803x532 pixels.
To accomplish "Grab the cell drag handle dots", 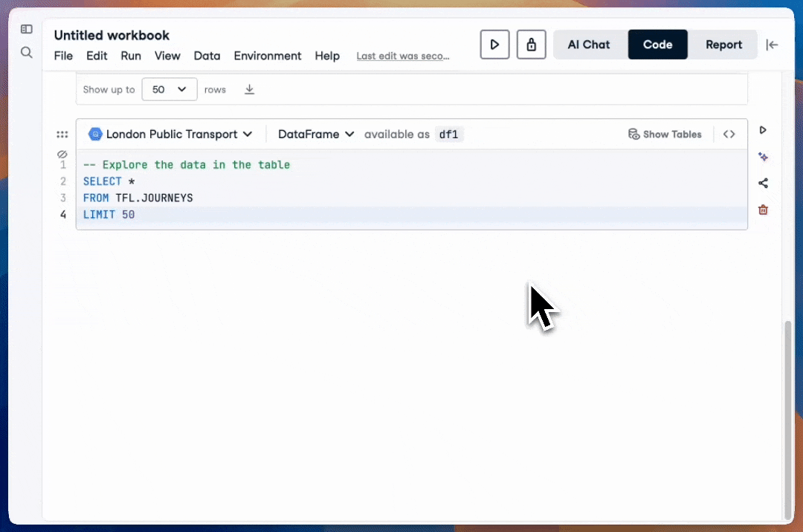I will [x=62, y=134].
